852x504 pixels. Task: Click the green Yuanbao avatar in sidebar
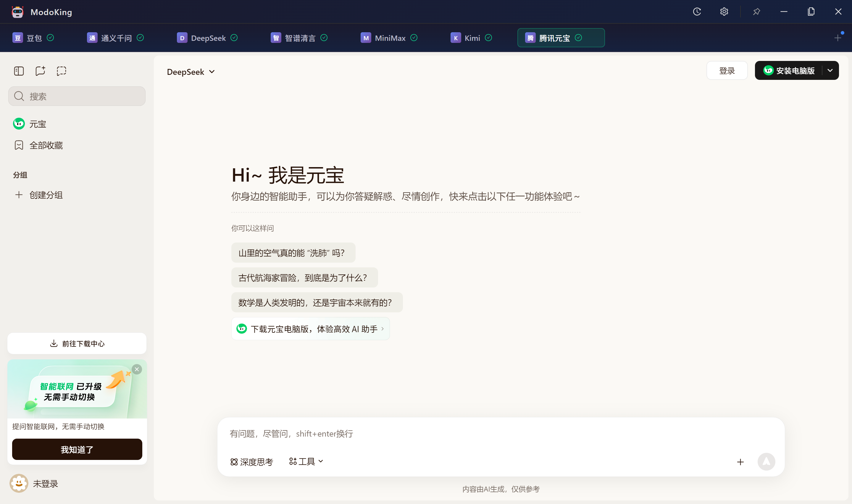click(19, 124)
